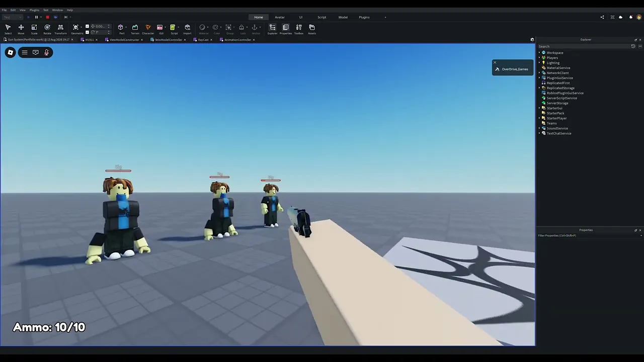Open the Character tool
Image resolution: width=644 pixels, height=362 pixels.
148,29
